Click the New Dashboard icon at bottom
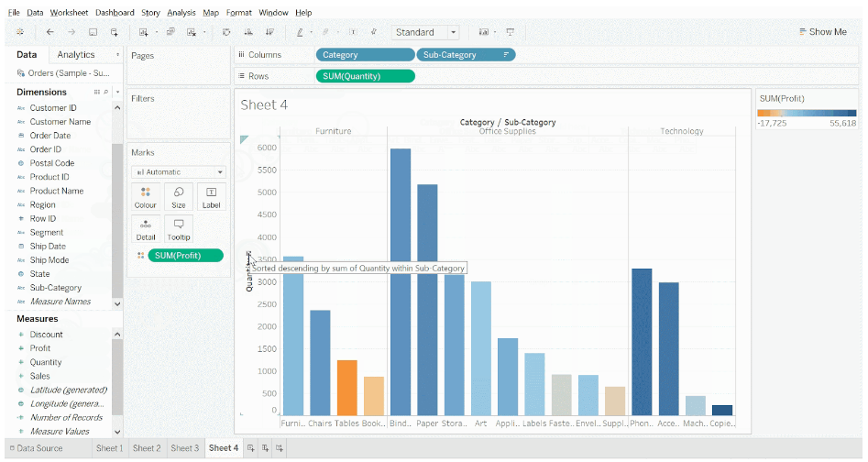The height and width of the screenshot is (462, 868). pos(265,448)
